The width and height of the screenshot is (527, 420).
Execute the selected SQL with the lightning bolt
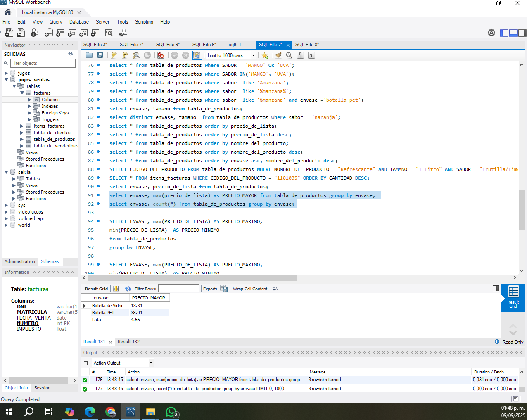point(114,55)
